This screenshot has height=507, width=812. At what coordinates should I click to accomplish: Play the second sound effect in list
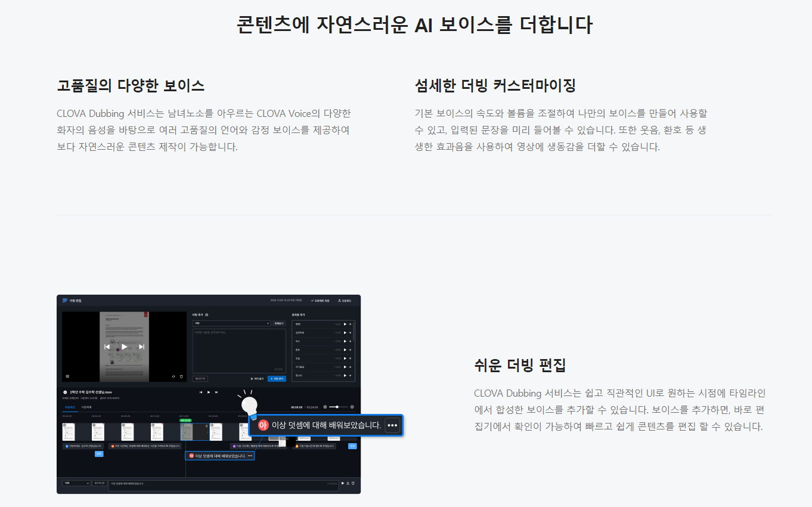click(x=345, y=333)
